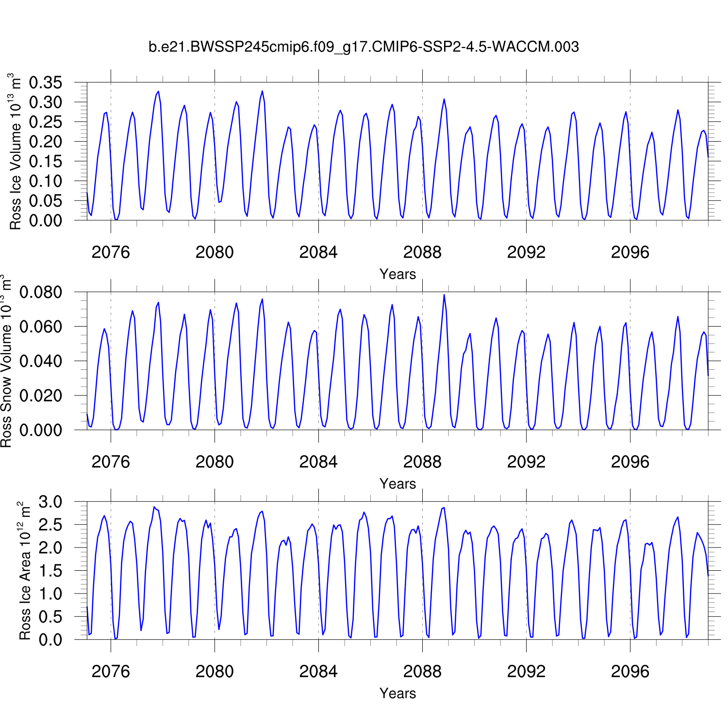The height and width of the screenshot is (728, 728).
Task: Click 2076 tick label under ice area plot
Action: [x=111, y=672]
